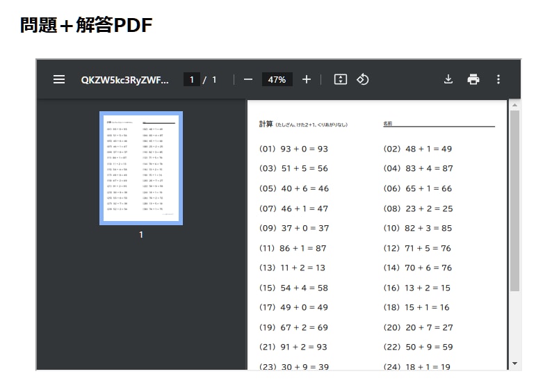
Task: Click problem (11) 86 + 1 = 87
Action: pos(293,248)
